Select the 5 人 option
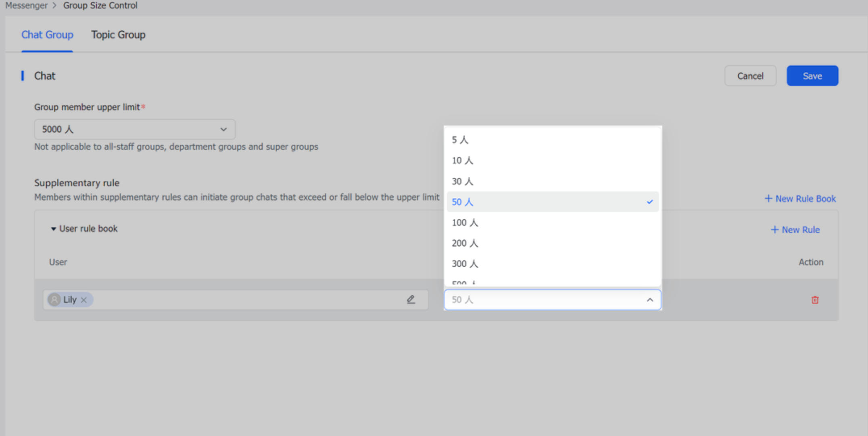The height and width of the screenshot is (436, 868). click(459, 140)
